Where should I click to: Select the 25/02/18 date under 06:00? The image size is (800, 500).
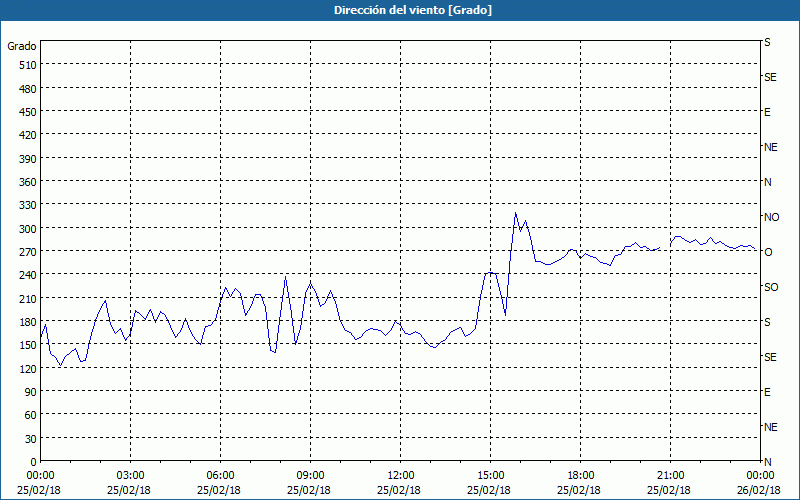click(219, 490)
